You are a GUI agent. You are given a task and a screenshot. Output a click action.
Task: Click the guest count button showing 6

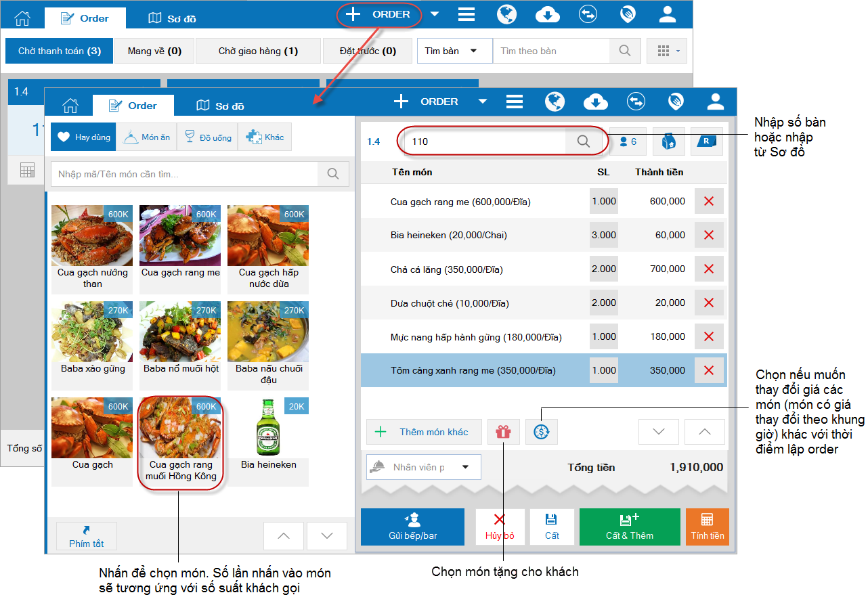(628, 141)
